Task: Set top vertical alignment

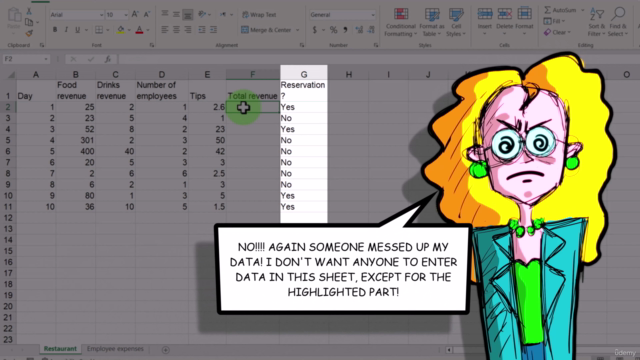Action: [x=164, y=14]
